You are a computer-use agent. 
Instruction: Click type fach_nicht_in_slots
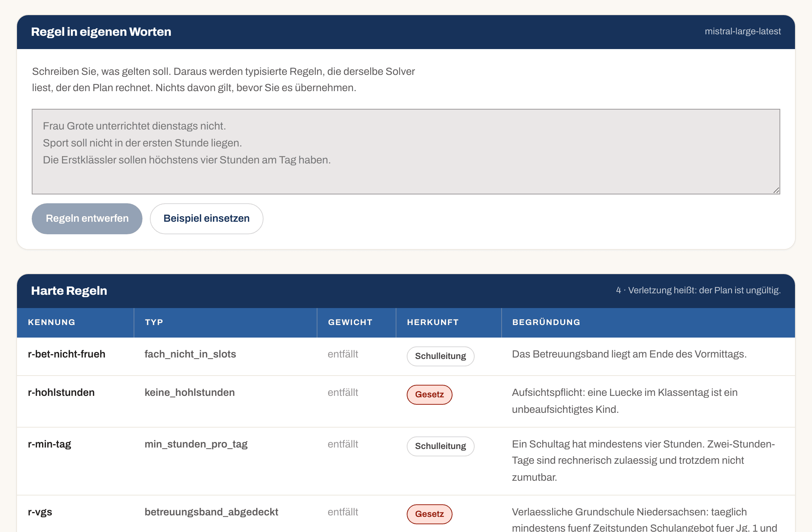tap(190, 354)
